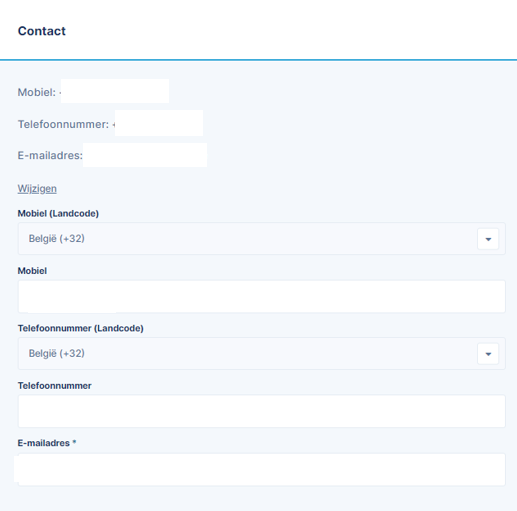Click the hidden value beside 'E-mailadres:' summary

coord(145,155)
